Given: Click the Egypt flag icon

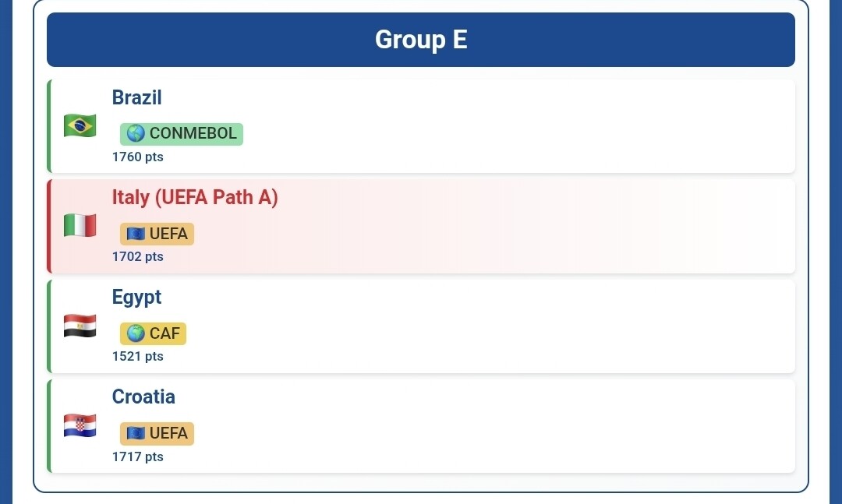Looking at the screenshot, I should point(80,326).
